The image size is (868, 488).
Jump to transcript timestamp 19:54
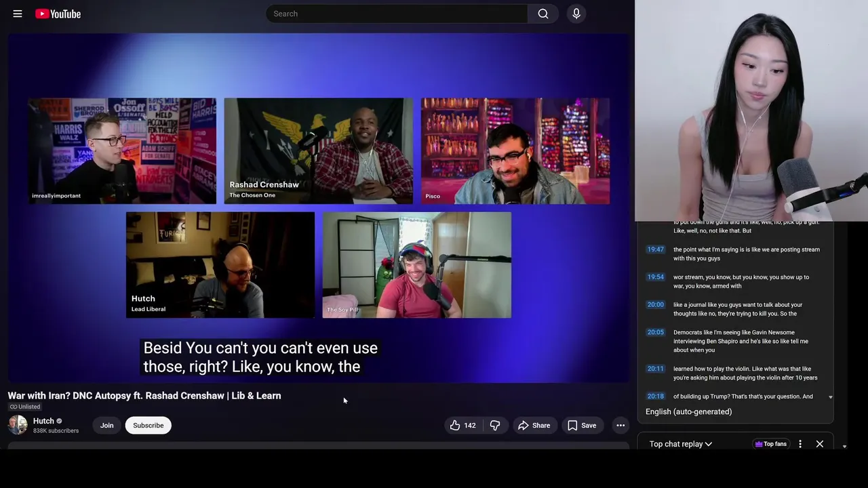pyautogui.click(x=655, y=277)
